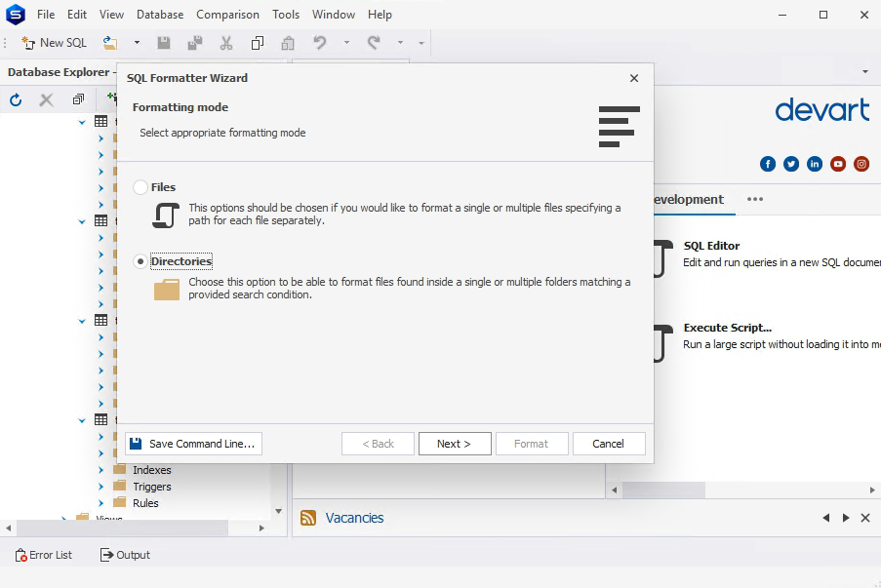Viewport: 881px width, 588px height.
Task: Open the Comparison menu
Action: coord(227,15)
